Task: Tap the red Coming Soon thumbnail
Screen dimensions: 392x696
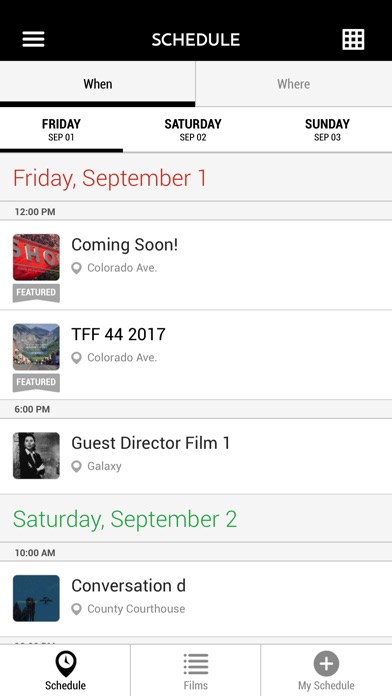Action: pyautogui.click(x=36, y=257)
